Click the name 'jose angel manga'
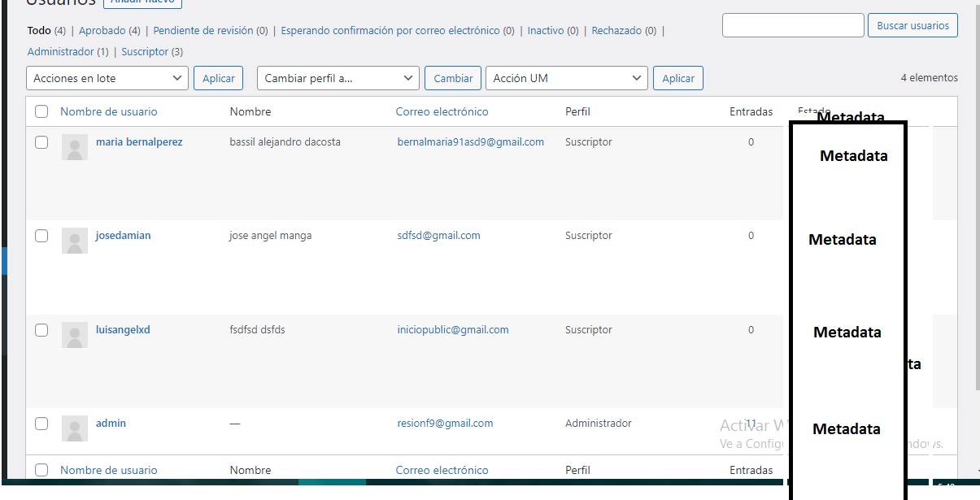Image resolution: width=980 pixels, height=500 pixels. coord(271,236)
